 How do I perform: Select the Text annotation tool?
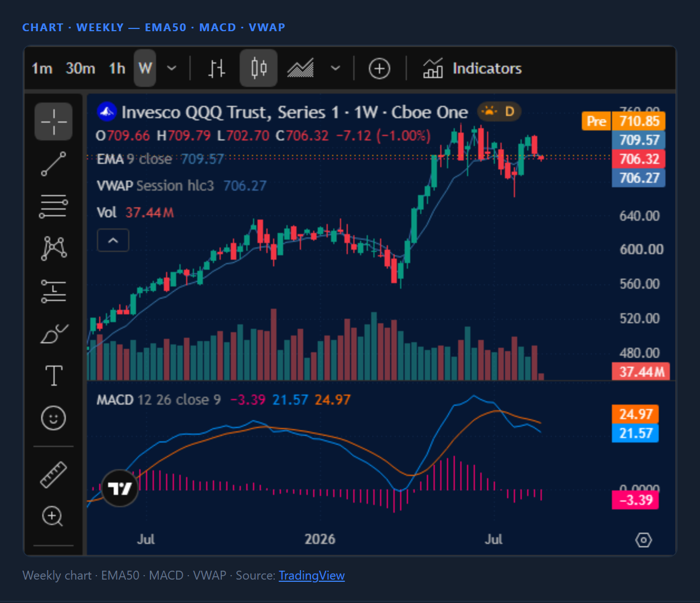pyautogui.click(x=54, y=376)
